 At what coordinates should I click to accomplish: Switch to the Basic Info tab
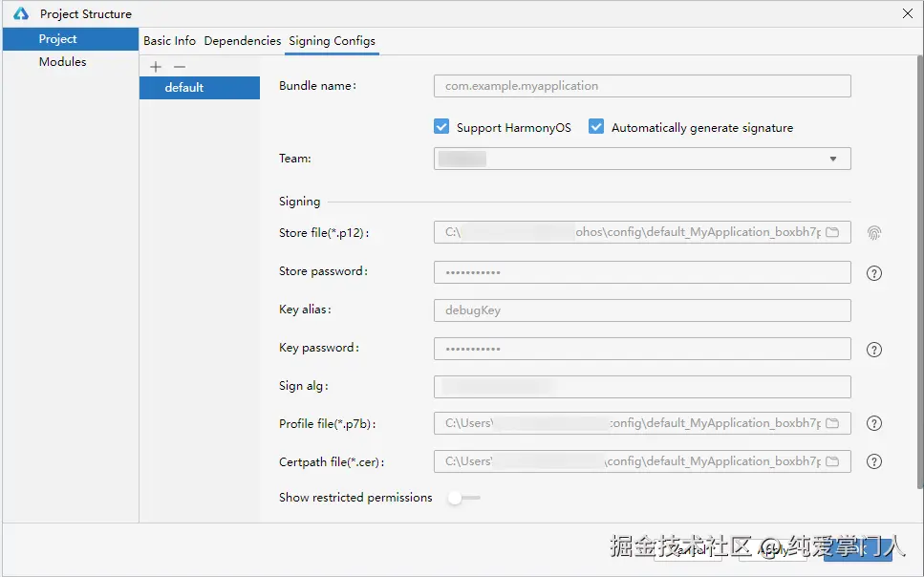click(169, 41)
